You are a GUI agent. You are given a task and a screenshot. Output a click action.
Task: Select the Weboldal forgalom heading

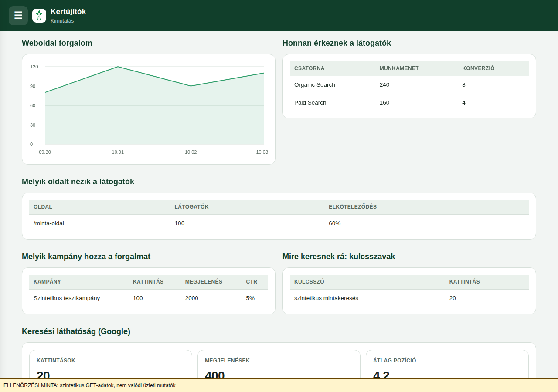coord(57,43)
